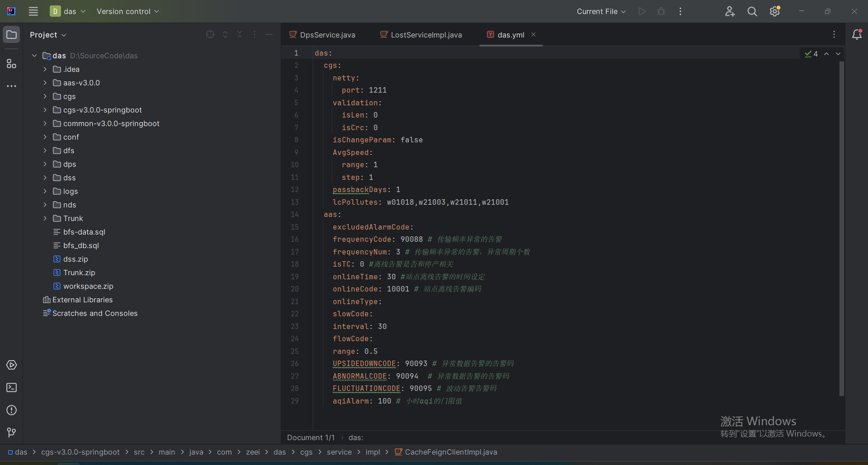Open the main hamburger menu
The height and width of the screenshot is (465, 868).
[x=33, y=11]
